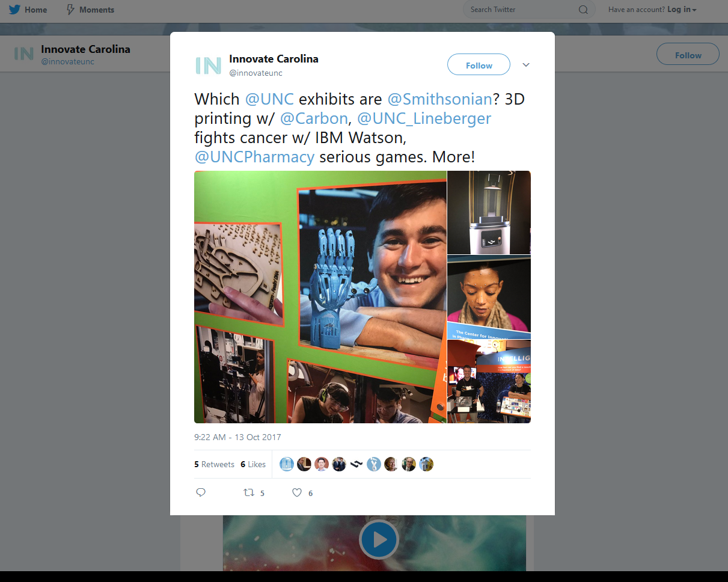Click the first liker avatar with building logo
This screenshot has height=582, width=728.
(287, 464)
